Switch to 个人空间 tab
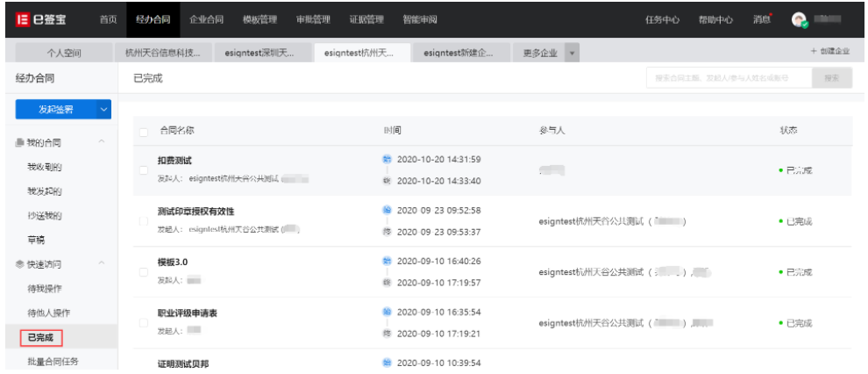868x374 pixels. coord(64,54)
